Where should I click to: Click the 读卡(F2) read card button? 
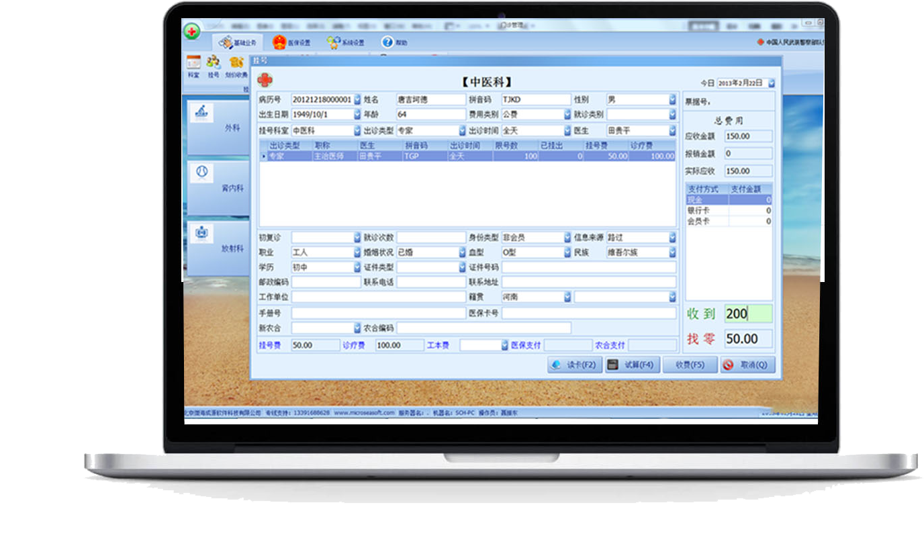point(574,365)
